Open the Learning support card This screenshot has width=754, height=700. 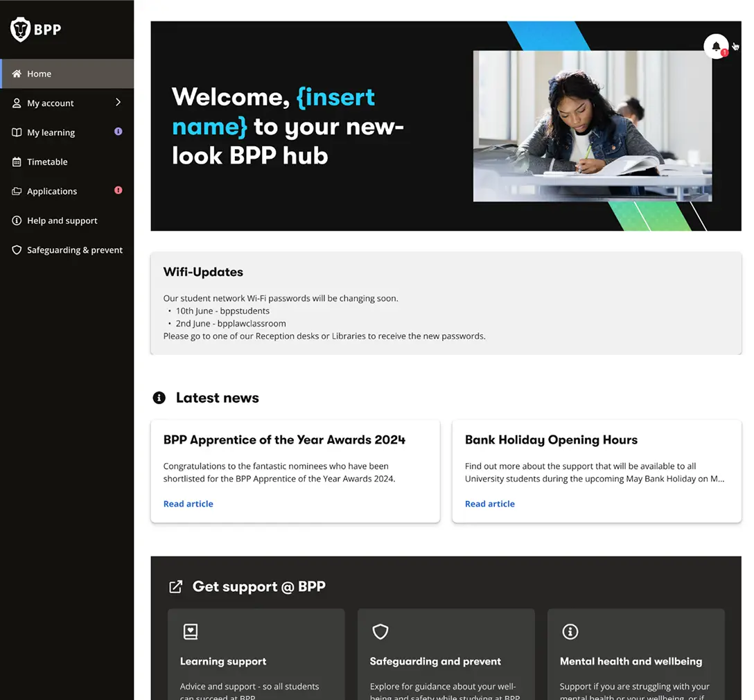tap(256, 654)
